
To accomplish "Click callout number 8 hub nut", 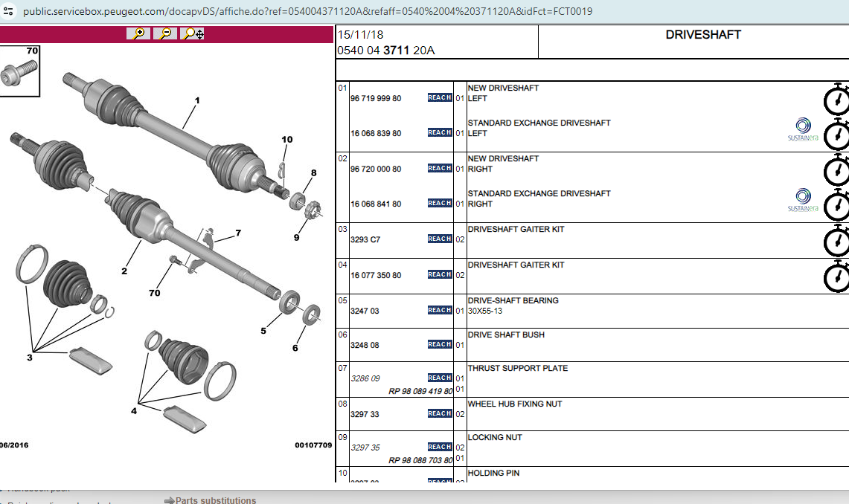I will tap(313, 173).
